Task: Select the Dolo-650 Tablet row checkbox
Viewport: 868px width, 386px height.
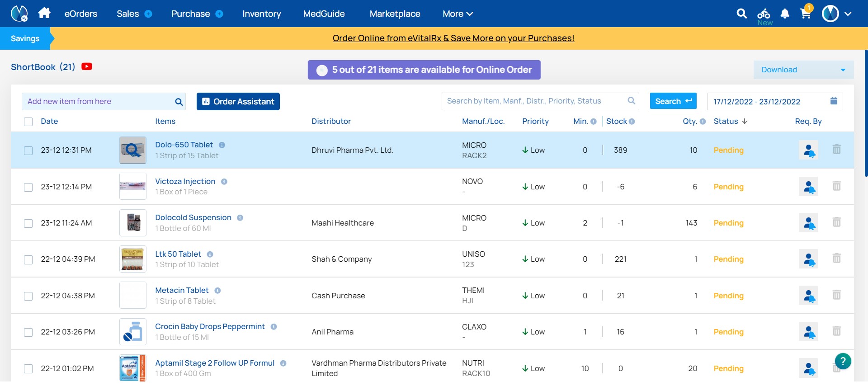Action: (x=28, y=151)
